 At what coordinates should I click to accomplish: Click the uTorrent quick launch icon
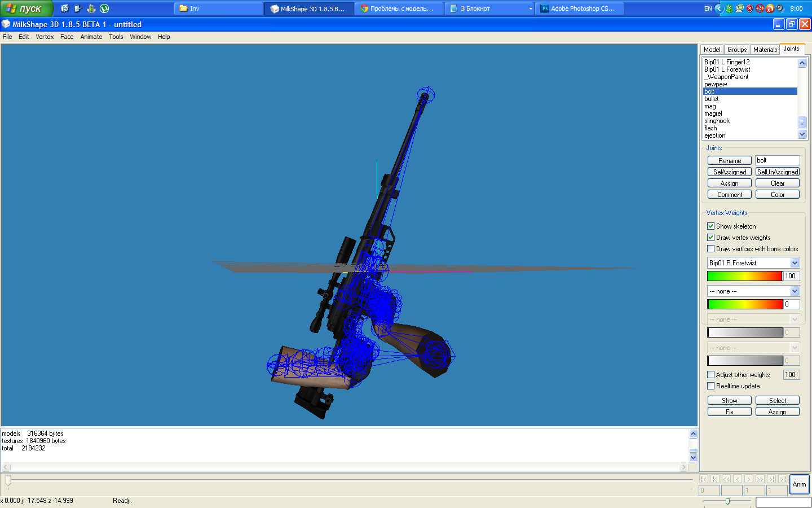click(x=104, y=8)
